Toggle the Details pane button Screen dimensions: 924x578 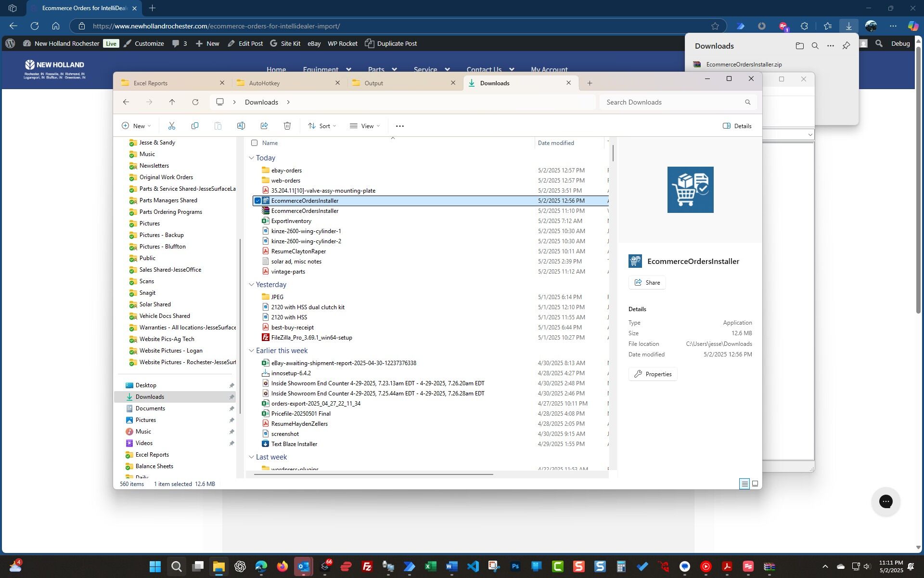coord(737,126)
